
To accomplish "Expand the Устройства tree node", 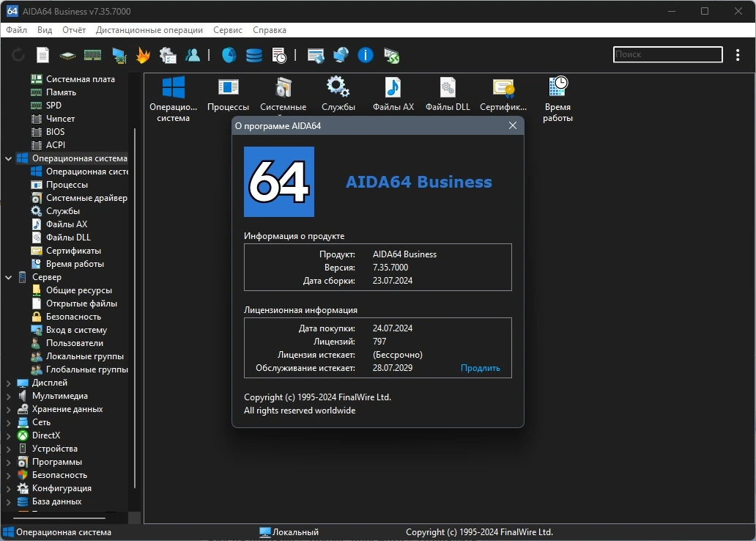I will (x=8, y=449).
